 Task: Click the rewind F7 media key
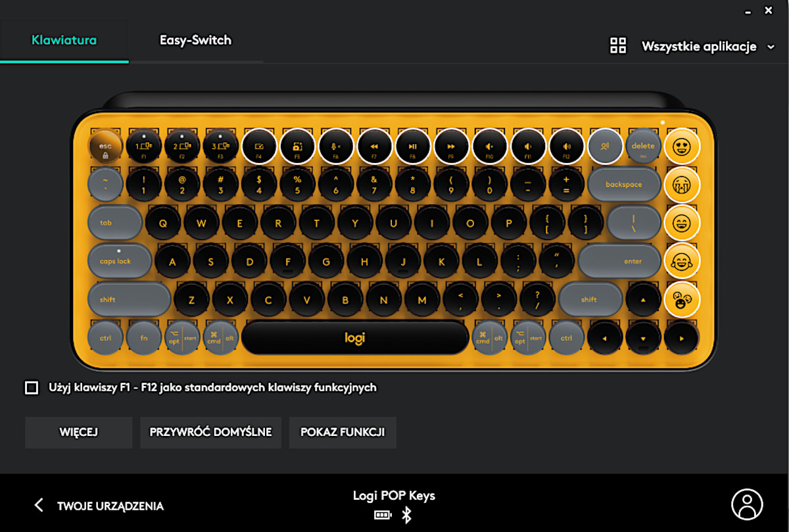click(374, 145)
